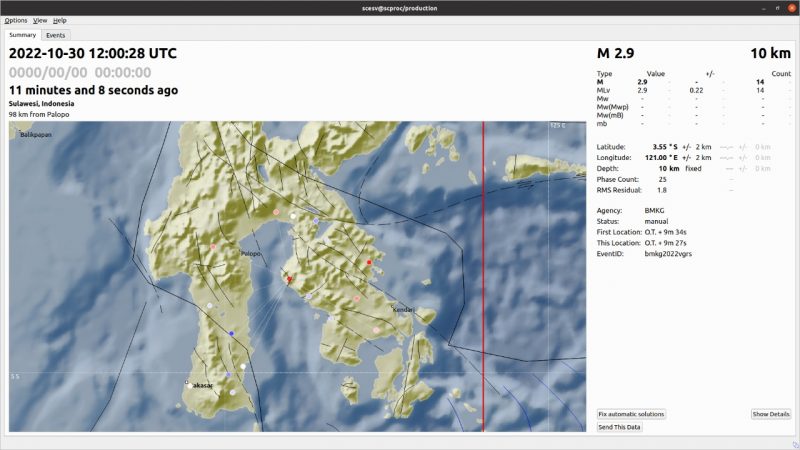
Task: Select the bright red station dot north of Kendari
Action: point(369,262)
